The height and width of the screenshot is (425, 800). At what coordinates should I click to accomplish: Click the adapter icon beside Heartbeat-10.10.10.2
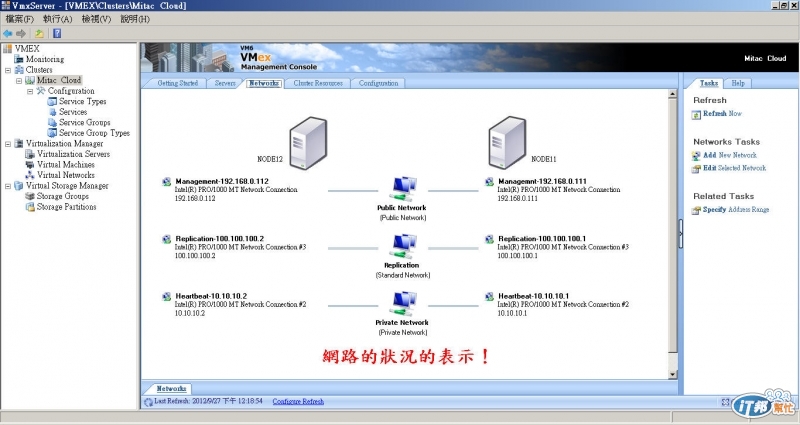pyautogui.click(x=166, y=296)
